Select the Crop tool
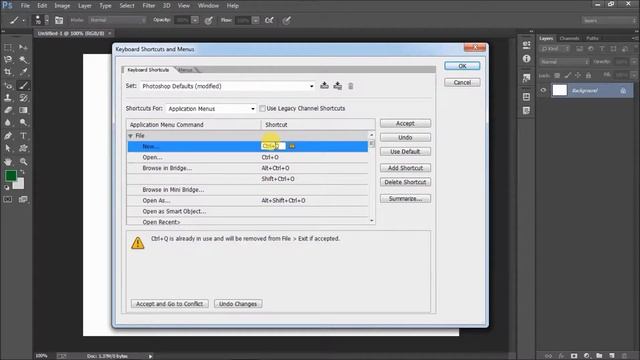Image resolution: width=640 pixels, height=360 pixels. click(8, 72)
